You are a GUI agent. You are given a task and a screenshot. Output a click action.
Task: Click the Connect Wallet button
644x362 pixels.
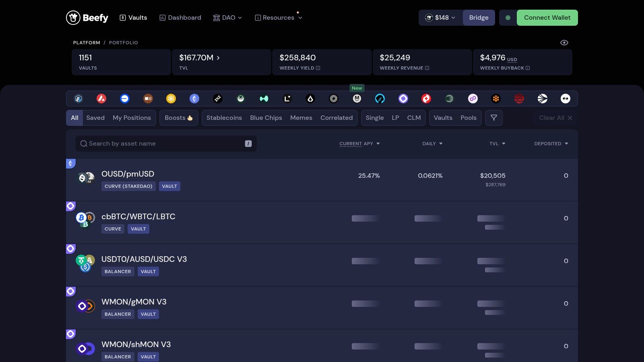coord(547,18)
